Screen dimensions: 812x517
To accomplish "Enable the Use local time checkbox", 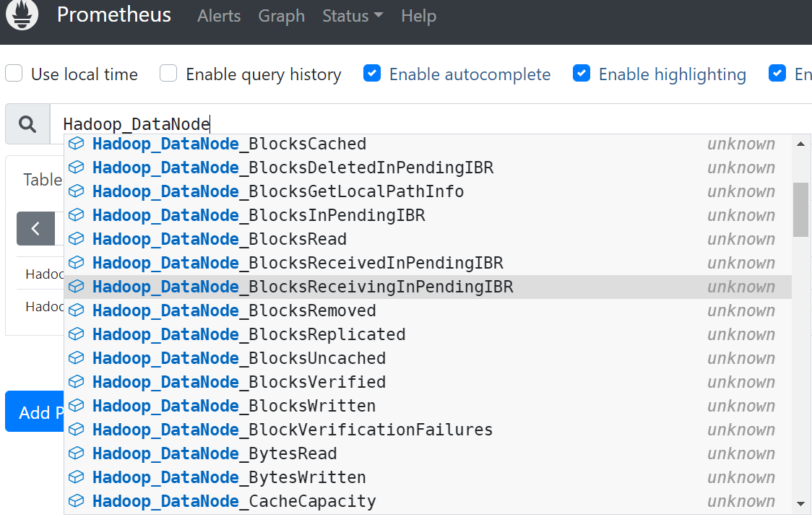I will (x=14, y=74).
